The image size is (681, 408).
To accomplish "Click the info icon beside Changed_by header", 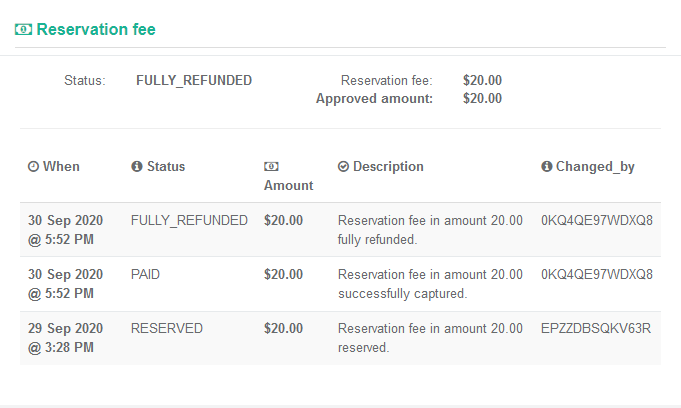I will [x=546, y=166].
